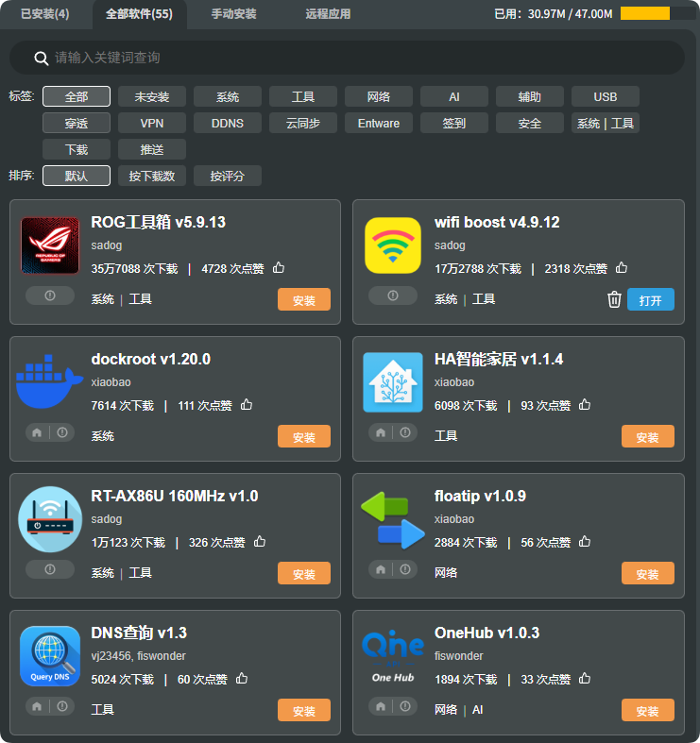Open HA智能家居 homepage via home icon
The image size is (700, 743).
point(381,432)
